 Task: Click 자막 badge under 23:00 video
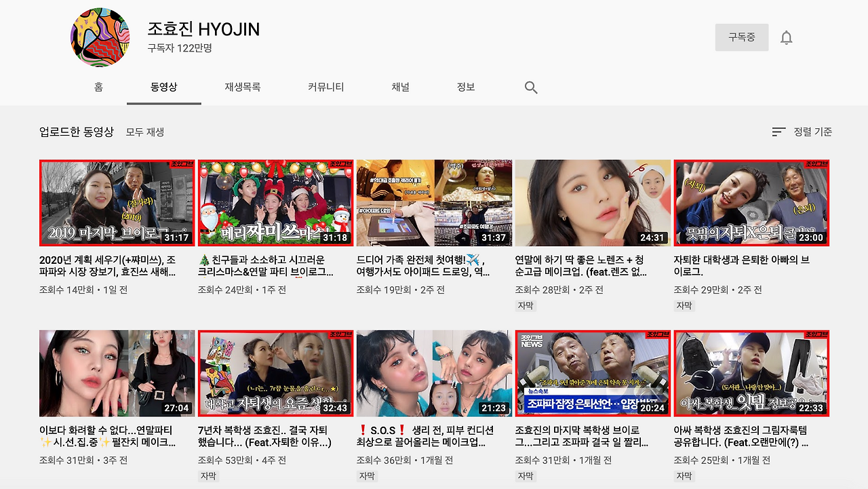coord(684,306)
